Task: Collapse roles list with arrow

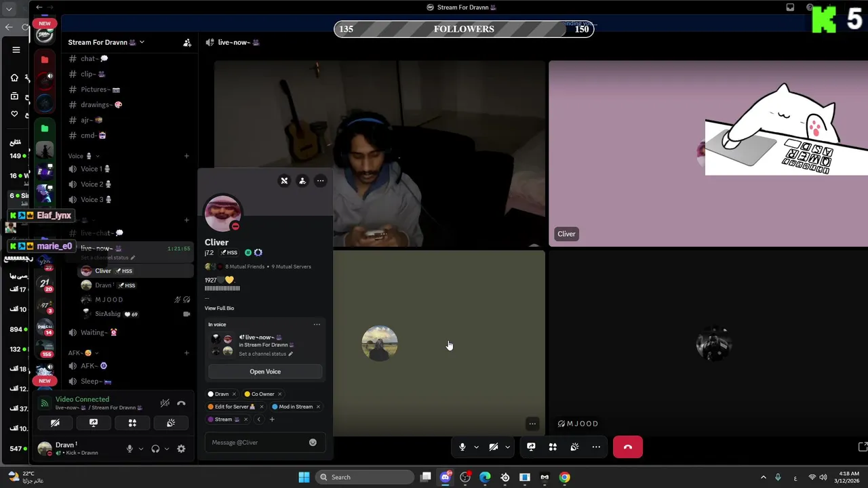Action: click(x=258, y=420)
